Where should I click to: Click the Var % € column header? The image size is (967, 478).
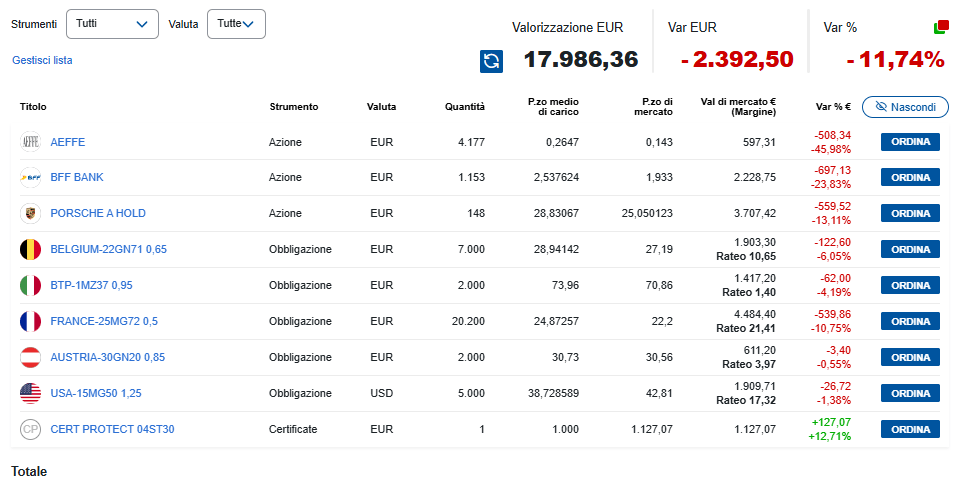click(x=833, y=107)
